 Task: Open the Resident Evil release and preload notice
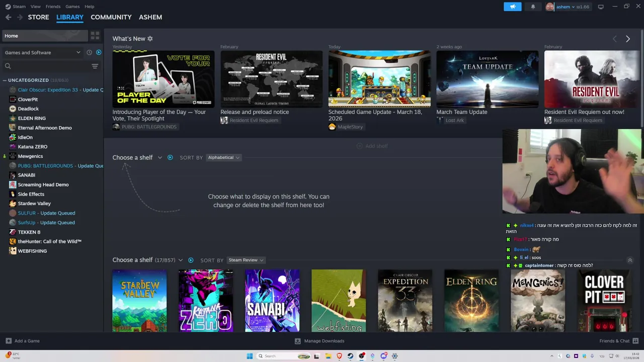pos(271,79)
